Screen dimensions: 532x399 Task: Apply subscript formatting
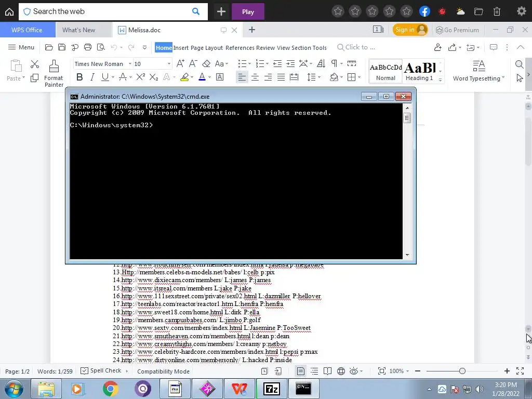point(154,77)
